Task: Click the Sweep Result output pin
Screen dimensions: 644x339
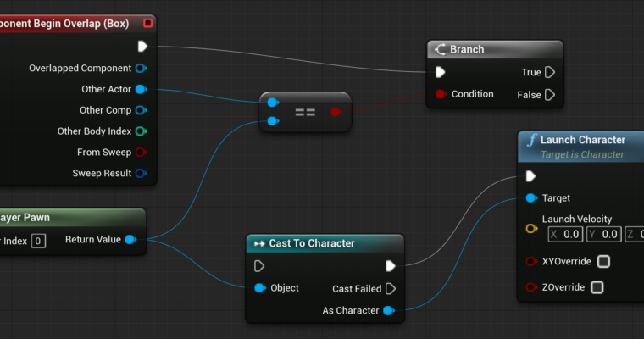Action: [x=142, y=173]
